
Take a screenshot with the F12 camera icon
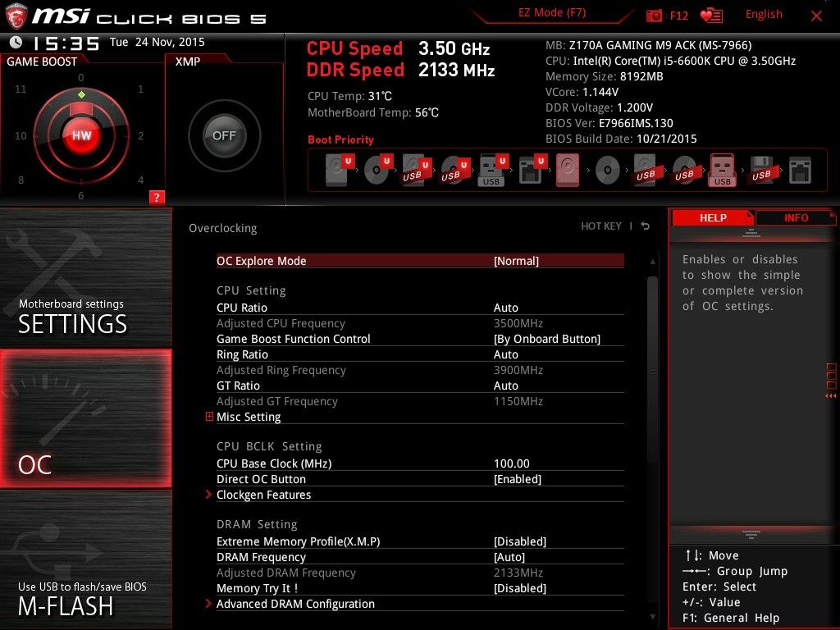point(654,16)
